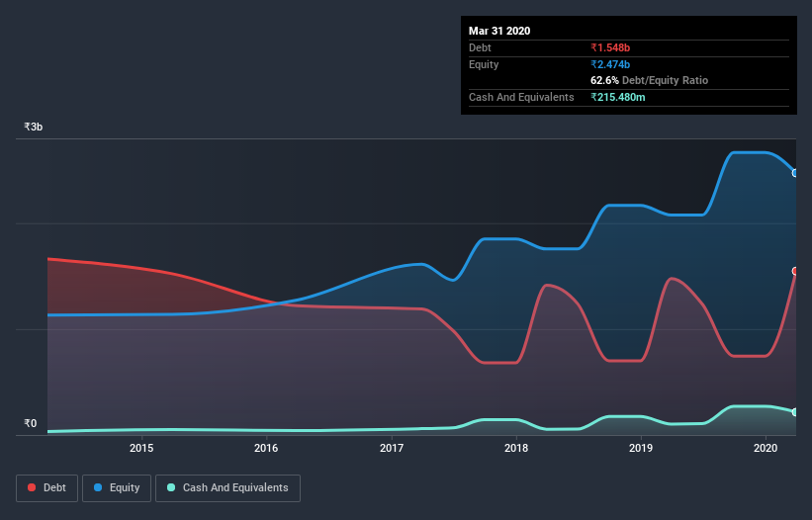Click the 62.6% Debt/Equity Ratio text
This screenshot has height=520, width=812.
tap(650, 80)
